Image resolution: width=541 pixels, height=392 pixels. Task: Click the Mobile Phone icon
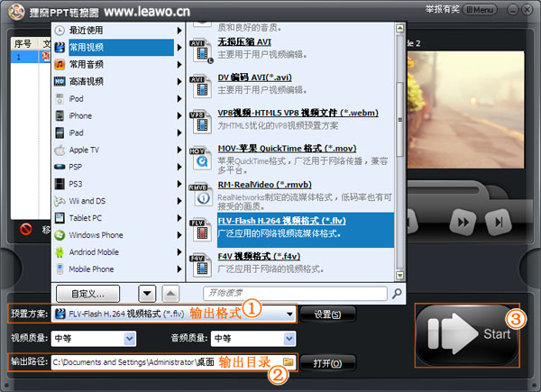pyautogui.click(x=60, y=269)
